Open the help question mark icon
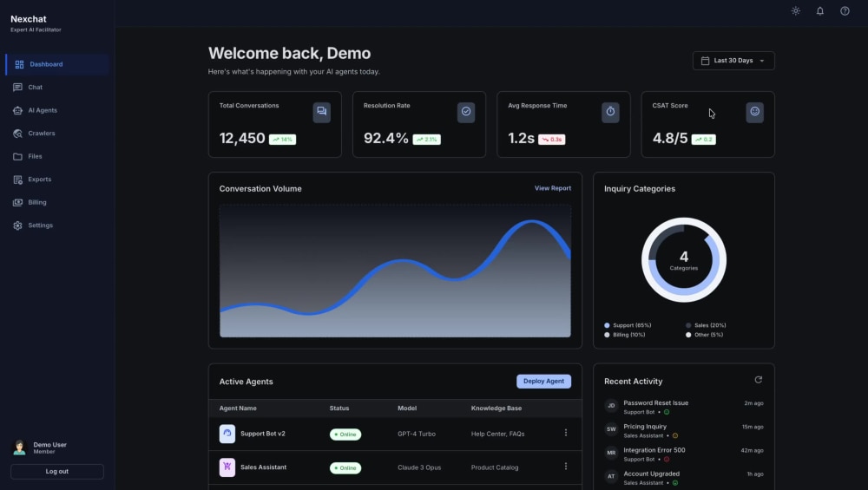Viewport: 868px width, 490px height. click(x=845, y=11)
